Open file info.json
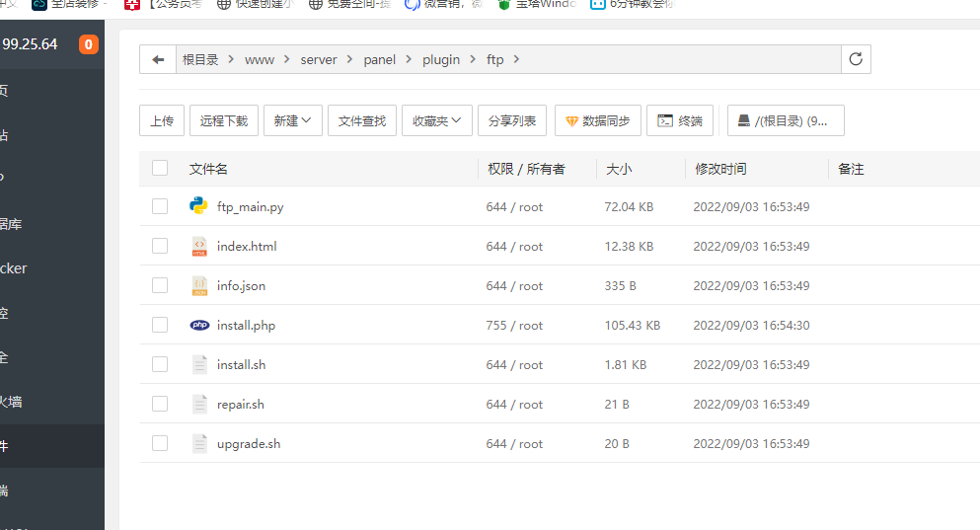The width and height of the screenshot is (980, 530). click(241, 285)
